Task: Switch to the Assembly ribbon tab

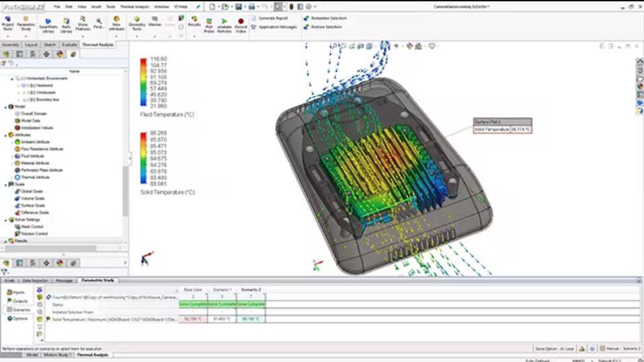Action: 10,44
